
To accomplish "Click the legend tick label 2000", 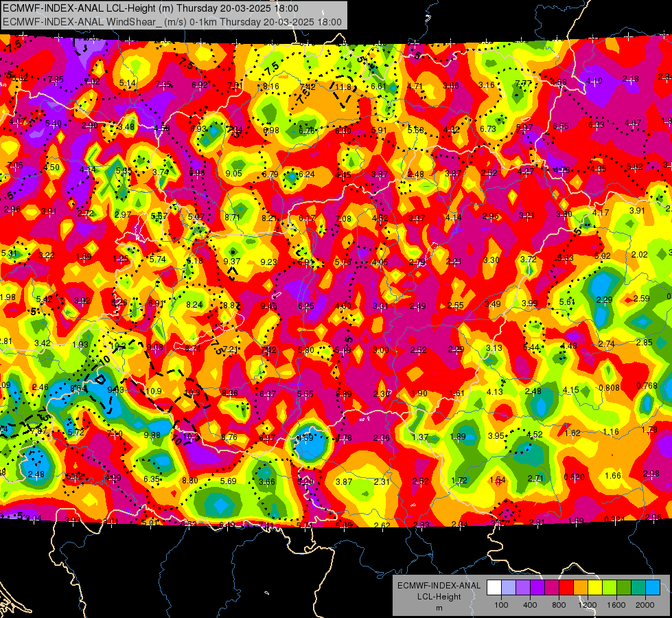I will click(645, 605).
